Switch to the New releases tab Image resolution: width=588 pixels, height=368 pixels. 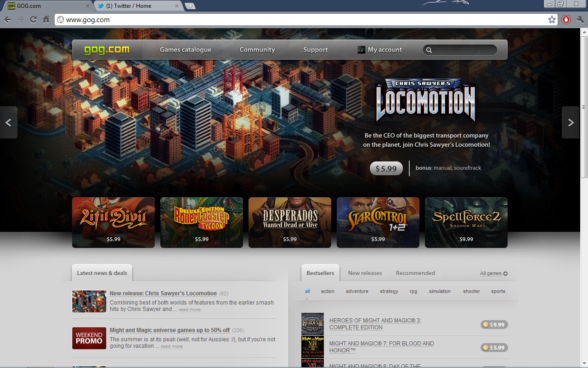pyautogui.click(x=365, y=273)
